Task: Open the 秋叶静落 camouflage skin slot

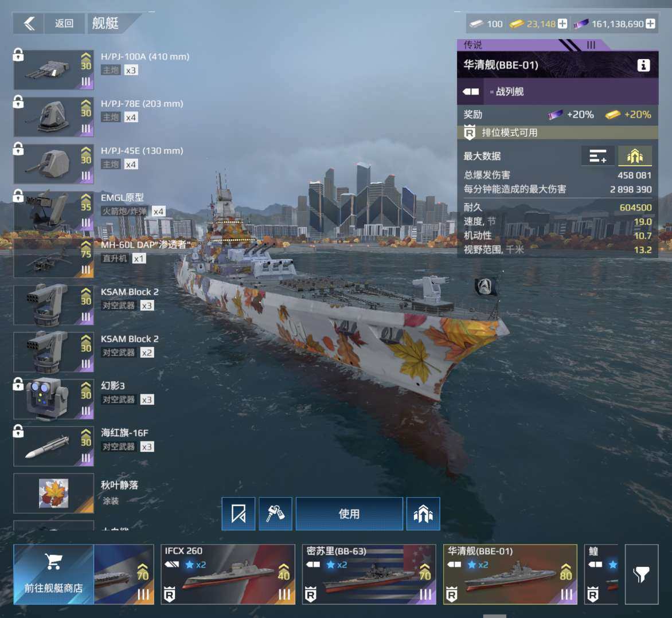Action: coord(53,493)
